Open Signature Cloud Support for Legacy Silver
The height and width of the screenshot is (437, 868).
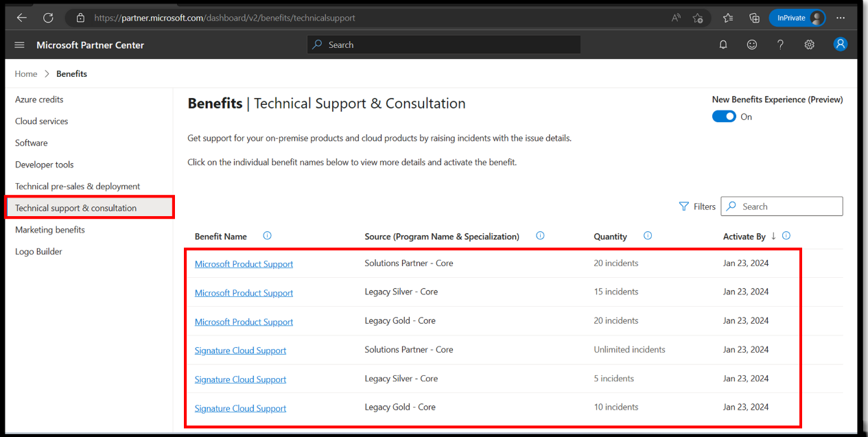(x=240, y=379)
